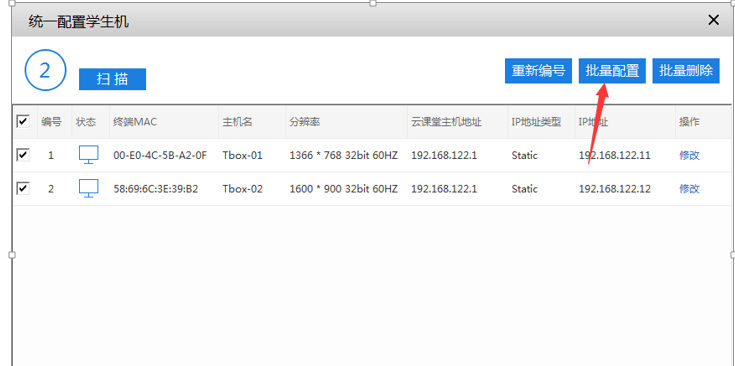
Task: Click the 状态 column header
Action: tap(86, 122)
